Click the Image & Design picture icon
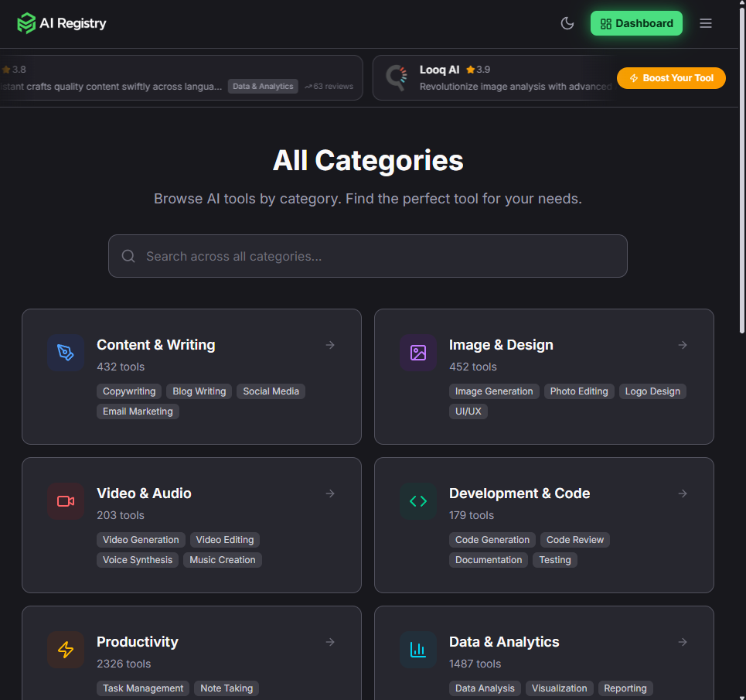Screen dimensions: 746x700 point(418,353)
